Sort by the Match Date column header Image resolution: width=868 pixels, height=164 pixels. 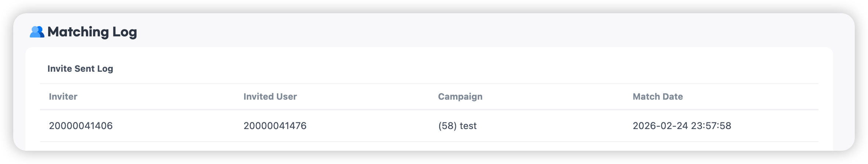(x=658, y=97)
